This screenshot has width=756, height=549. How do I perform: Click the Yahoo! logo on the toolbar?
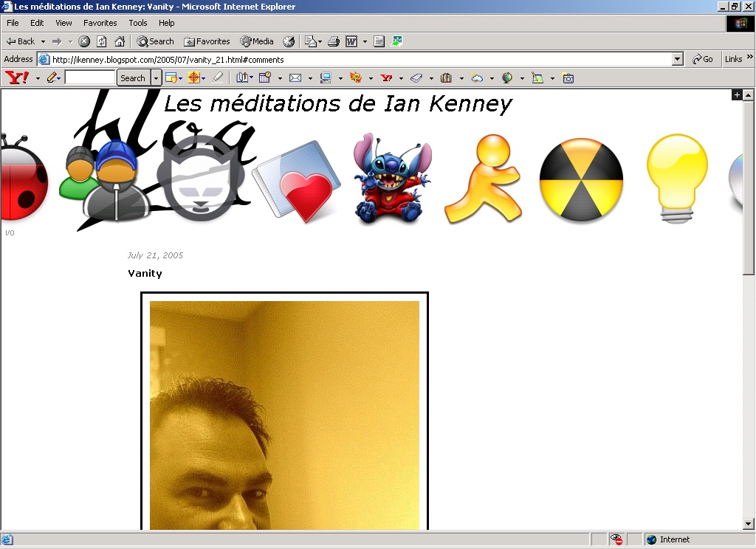(17, 77)
